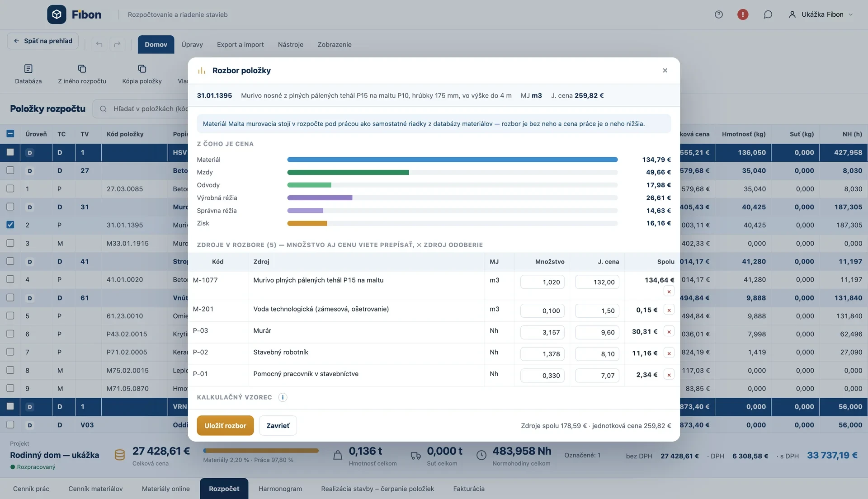Click the red alert notification icon
The height and width of the screenshot is (499, 868).
coord(742,14)
